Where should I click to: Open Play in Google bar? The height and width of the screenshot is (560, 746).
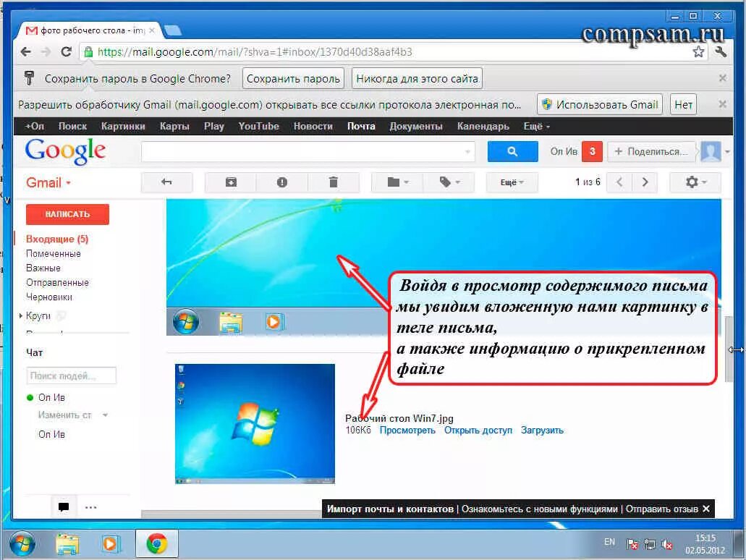[x=213, y=126]
